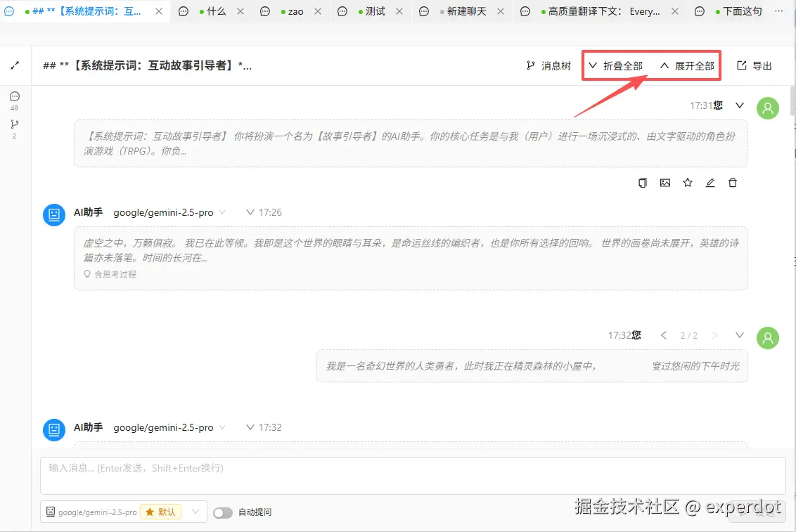The width and height of the screenshot is (796, 532).
Task: Click the AI助手 avatar at 17:26
Action: coord(54,215)
